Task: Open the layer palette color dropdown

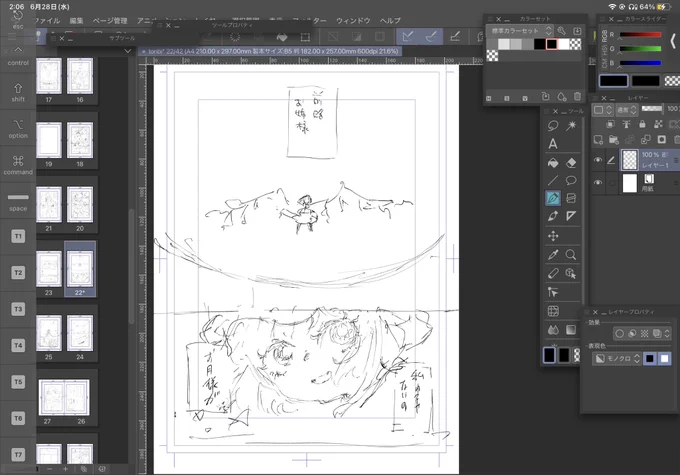Action: coord(602,110)
